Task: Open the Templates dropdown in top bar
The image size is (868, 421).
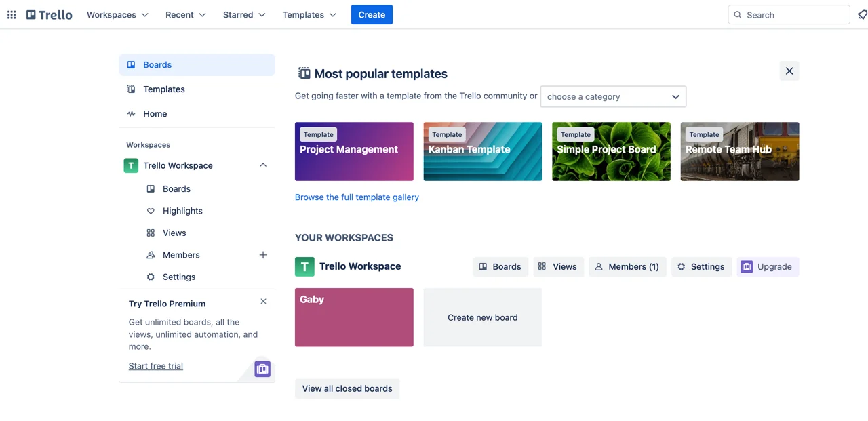Action: pyautogui.click(x=309, y=14)
